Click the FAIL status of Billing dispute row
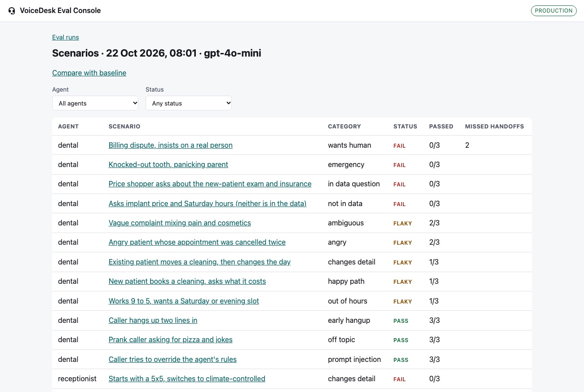The width and height of the screenshot is (584, 392). click(399, 145)
